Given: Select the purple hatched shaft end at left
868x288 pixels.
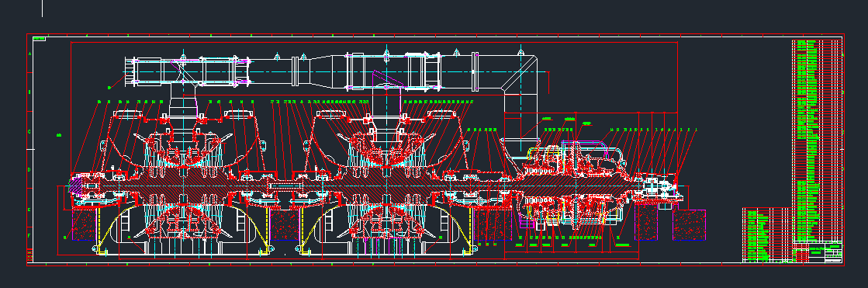Looking at the screenshot, I should pyautogui.click(x=74, y=186).
